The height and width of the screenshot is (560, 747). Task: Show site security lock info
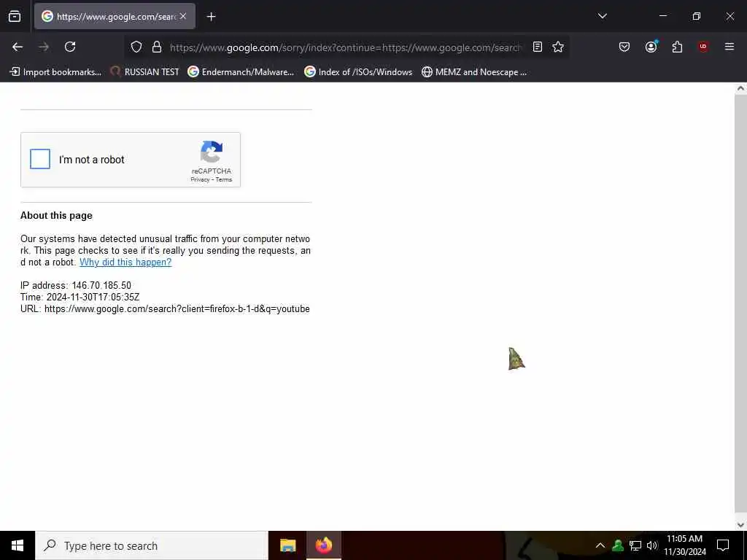tap(157, 47)
